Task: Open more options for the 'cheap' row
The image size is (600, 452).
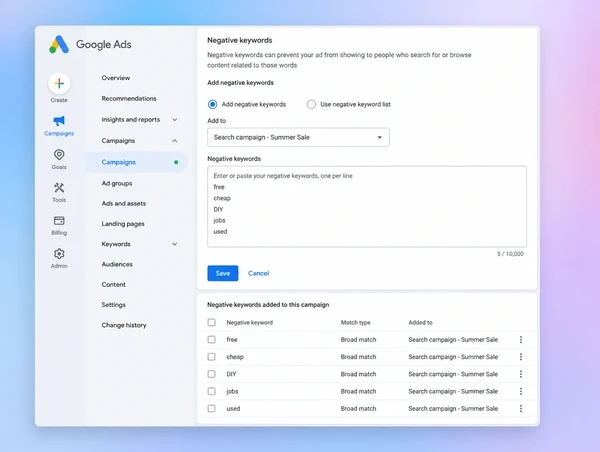Action: [x=521, y=357]
